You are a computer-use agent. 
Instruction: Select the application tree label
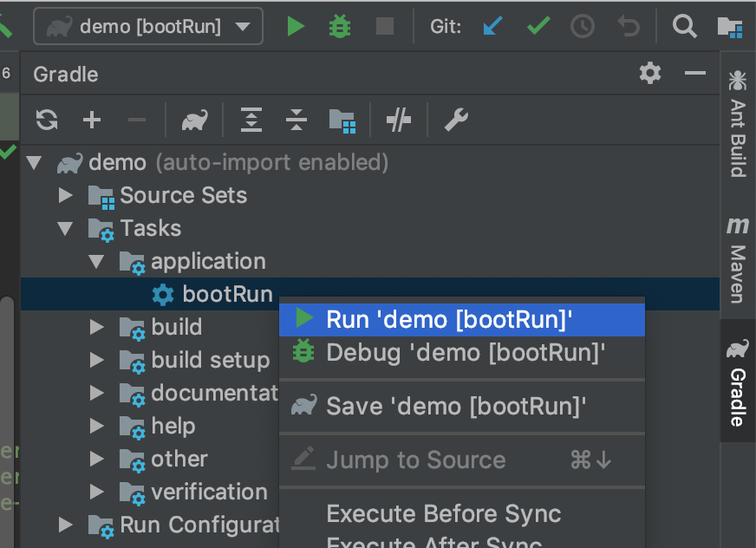click(208, 262)
